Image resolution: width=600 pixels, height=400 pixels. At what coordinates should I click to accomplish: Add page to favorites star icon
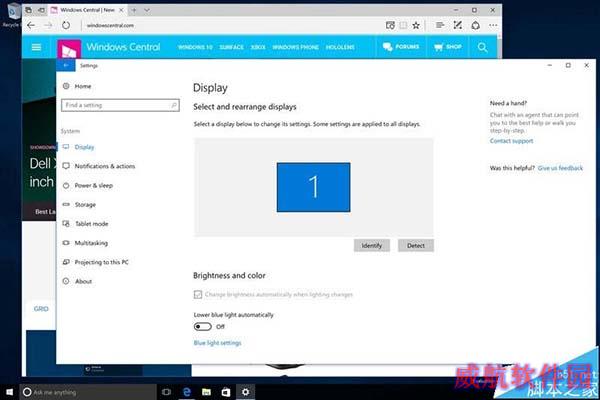coord(416,25)
